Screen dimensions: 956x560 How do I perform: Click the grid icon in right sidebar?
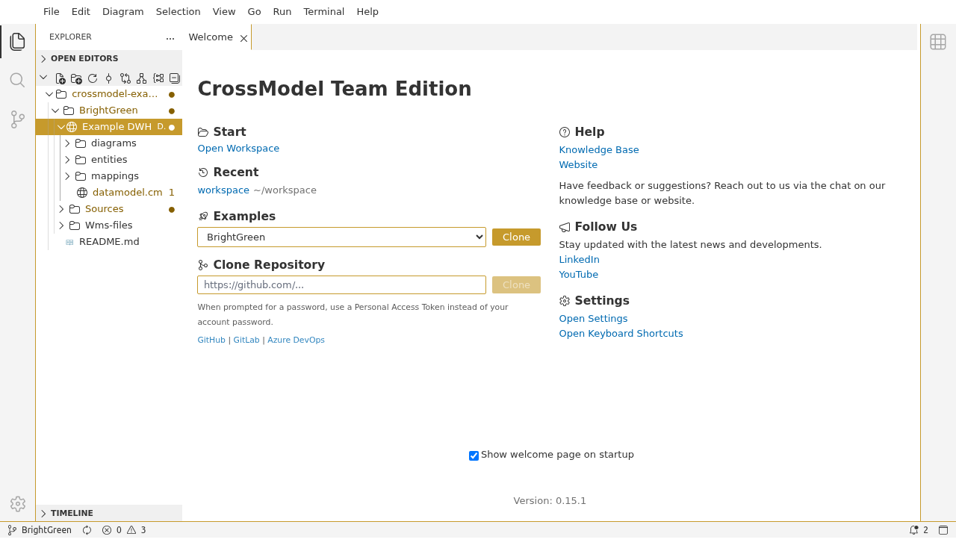tap(938, 42)
